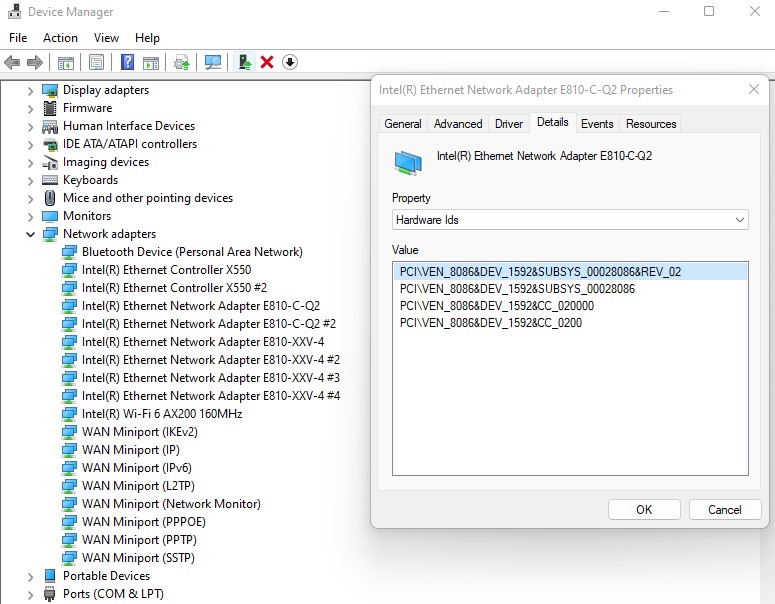Click the Forward arrow toolbar icon
This screenshot has width=775, height=604.
(x=35, y=62)
